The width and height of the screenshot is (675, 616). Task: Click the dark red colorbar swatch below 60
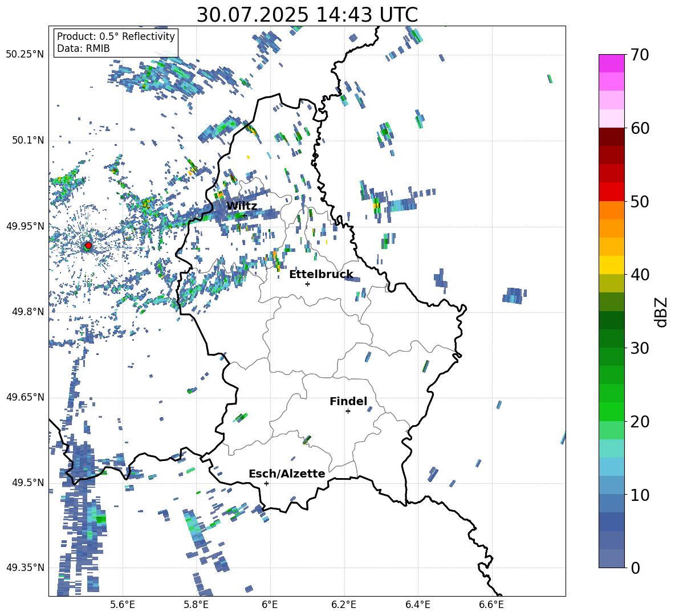[611, 137]
